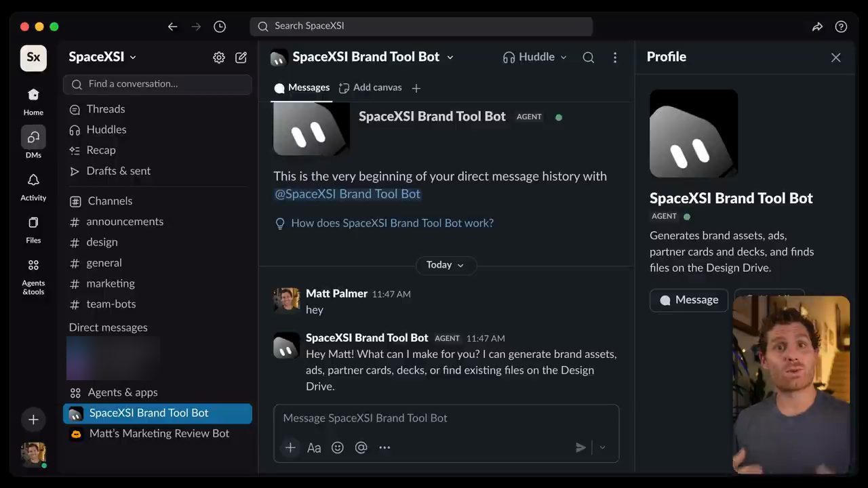Click the share arrow icon top right
Viewport: 868px width, 488px height.
point(817,26)
